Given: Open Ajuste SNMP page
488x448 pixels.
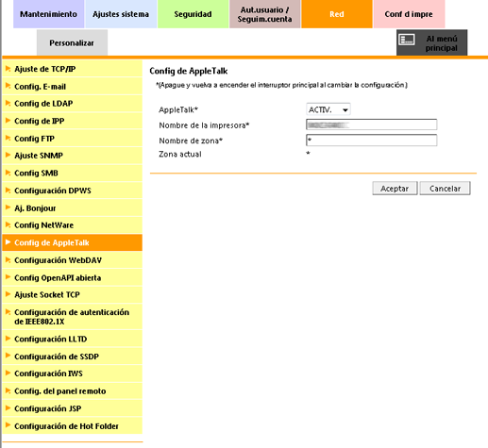Looking at the screenshot, I should (72, 156).
